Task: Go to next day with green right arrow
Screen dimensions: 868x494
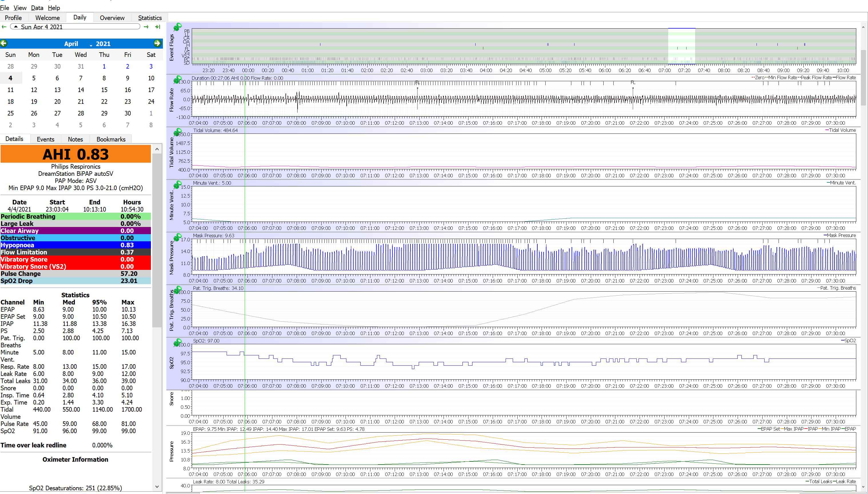Action: point(146,27)
